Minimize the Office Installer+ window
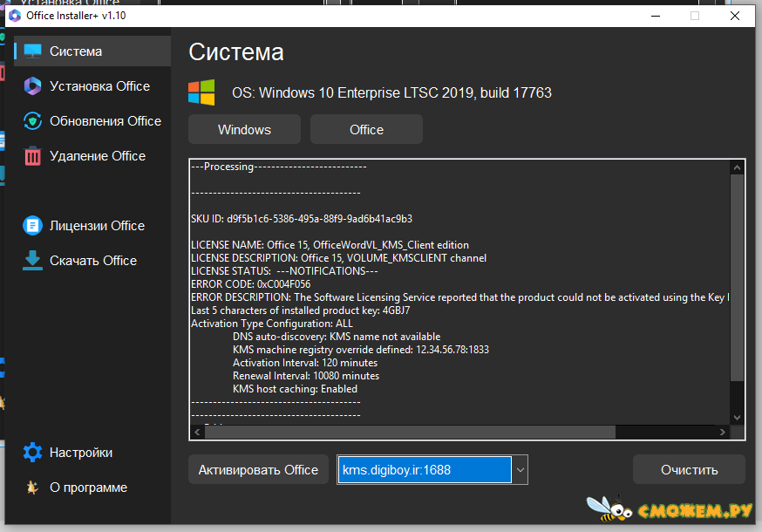The width and height of the screenshot is (762, 532). [656, 16]
